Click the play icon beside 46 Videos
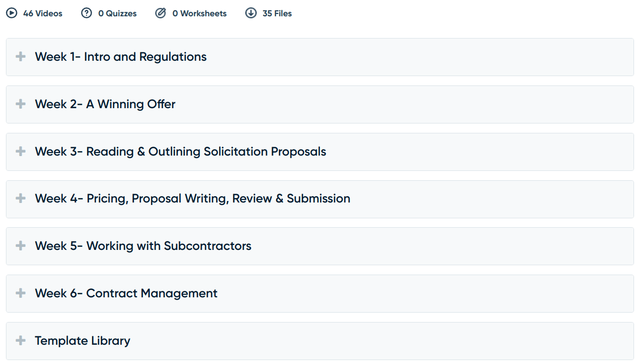Screen dimensions: 637x364 (x=11, y=13)
